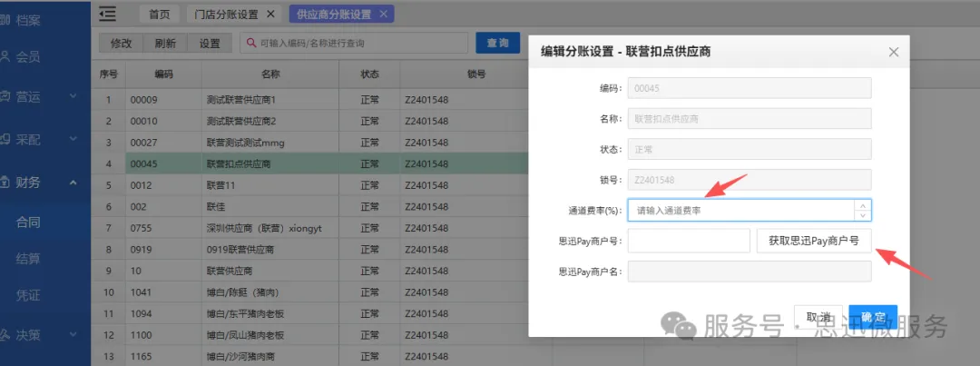Image resolution: width=980 pixels, height=366 pixels.
Task: Expand the 决策 menu chevron
Action: pyautogui.click(x=73, y=335)
